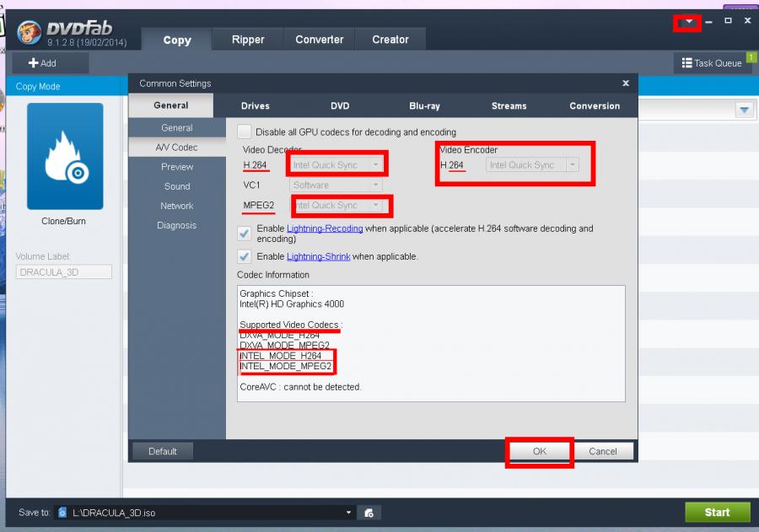Viewport: 759px width, 532px height.
Task: Select Sound in the settings sidebar
Action: (x=177, y=186)
